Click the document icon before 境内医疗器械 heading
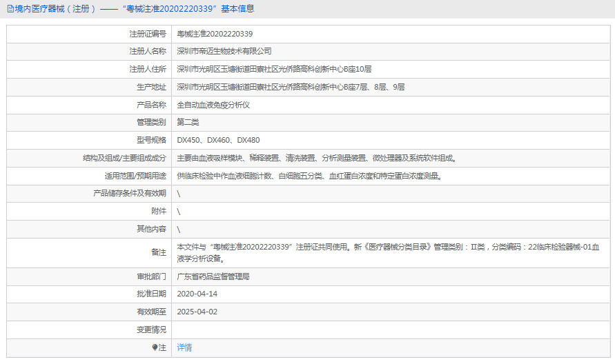 (10, 9)
